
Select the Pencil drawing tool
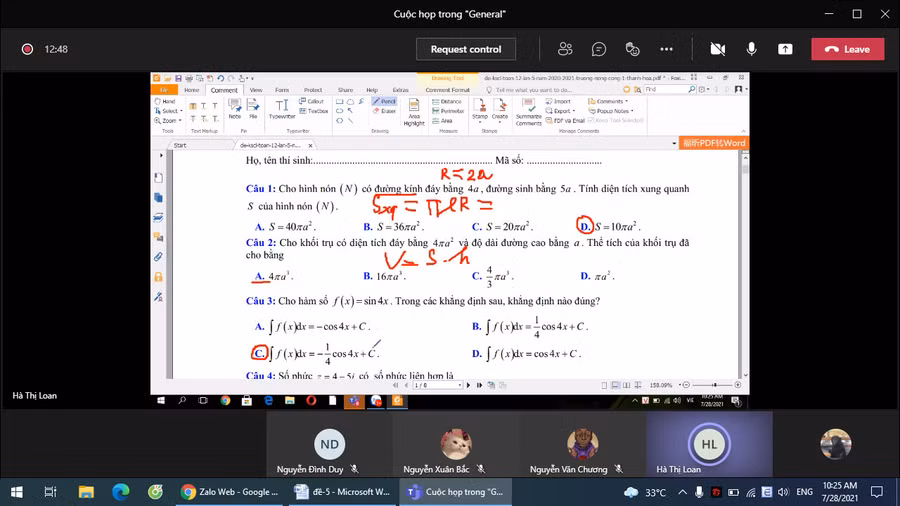point(384,101)
